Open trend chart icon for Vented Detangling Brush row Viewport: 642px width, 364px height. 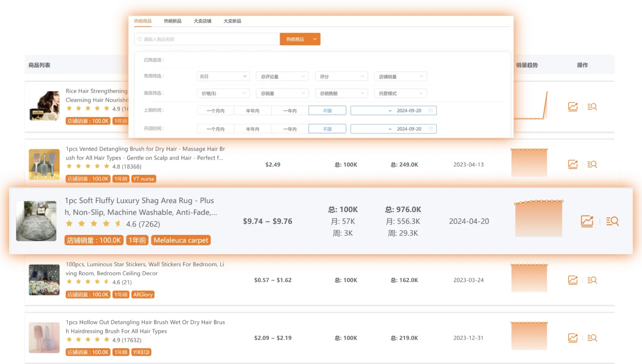573,164
